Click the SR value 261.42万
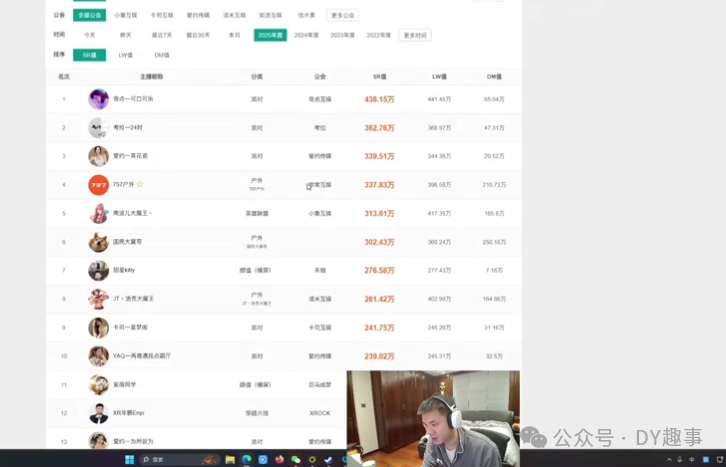The image size is (726, 467). (x=379, y=299)
